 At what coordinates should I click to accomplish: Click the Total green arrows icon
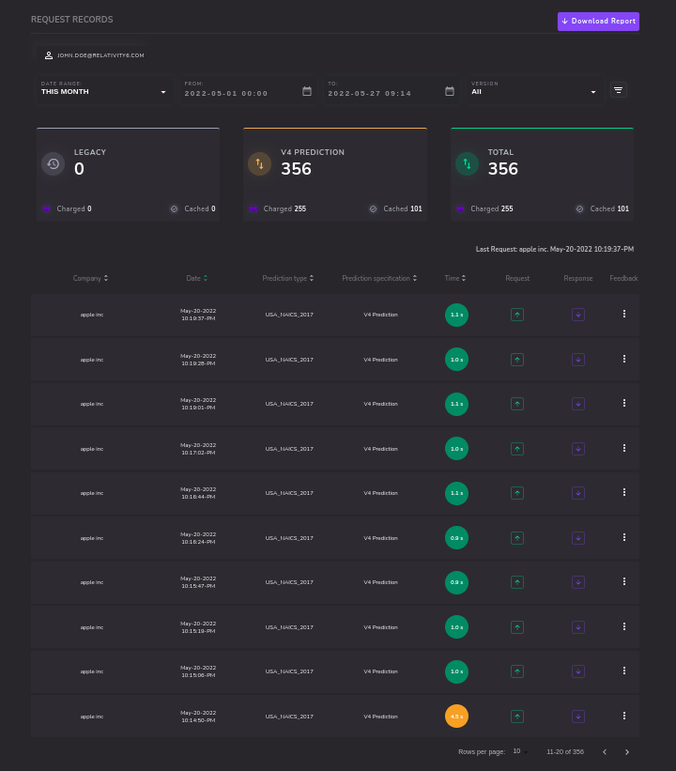click(467, 164)
